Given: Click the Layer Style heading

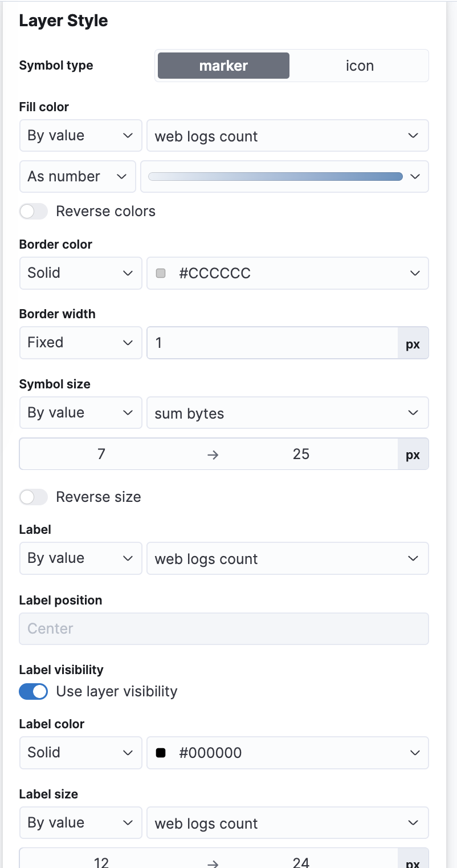Looking at the screenshot, I should tap(63, 21).
